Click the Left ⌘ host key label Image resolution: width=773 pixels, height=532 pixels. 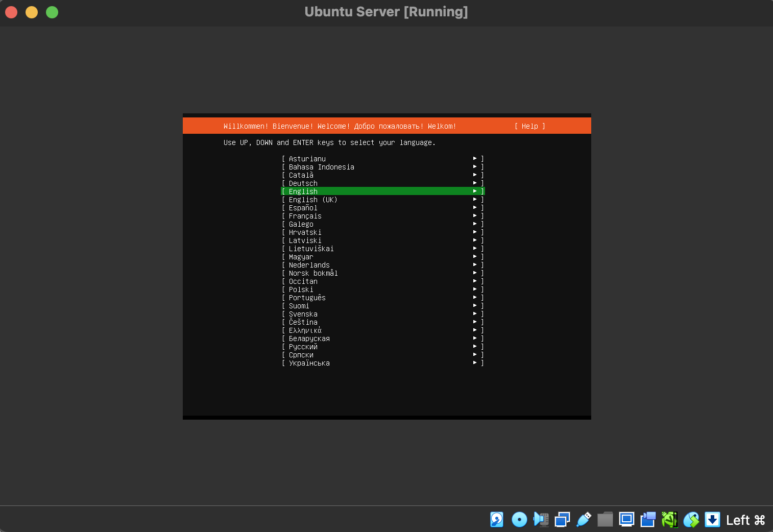click(x=745, y=520)
